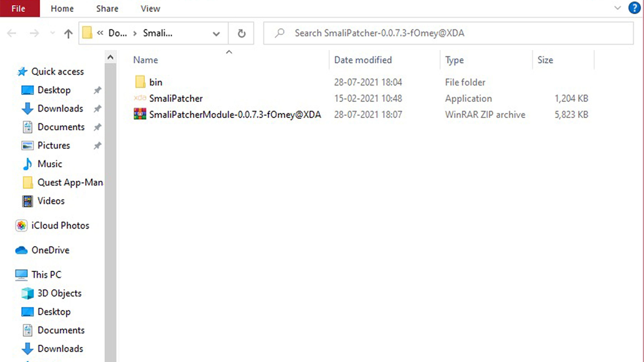Sort by the Name column header
This screenshot has height=362, width=644.
point(146,60)
